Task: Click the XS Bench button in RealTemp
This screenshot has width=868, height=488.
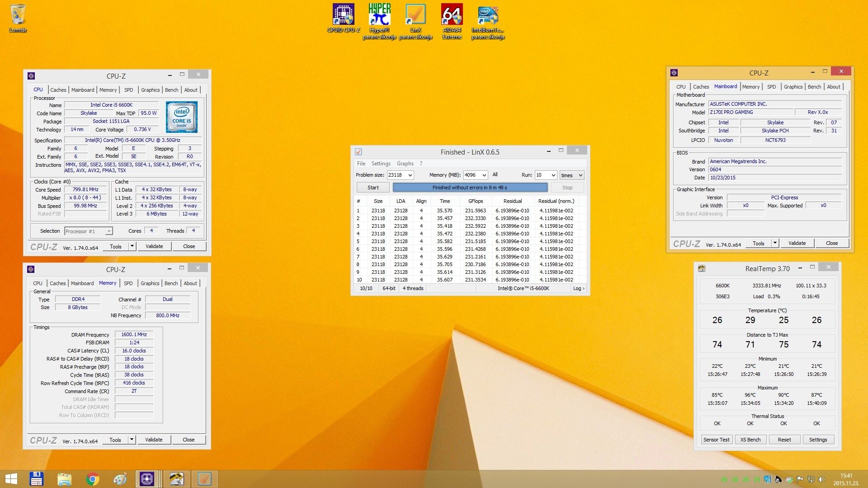Action: tap(750, 440)
